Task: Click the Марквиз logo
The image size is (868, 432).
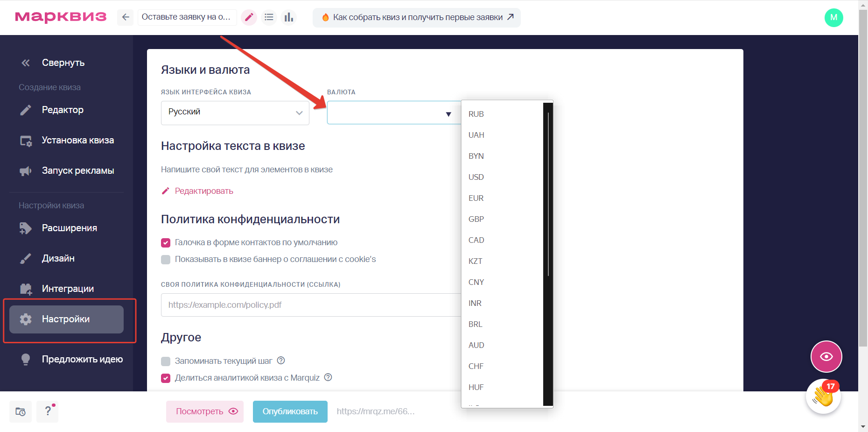Action: click(x=61, y=17)
